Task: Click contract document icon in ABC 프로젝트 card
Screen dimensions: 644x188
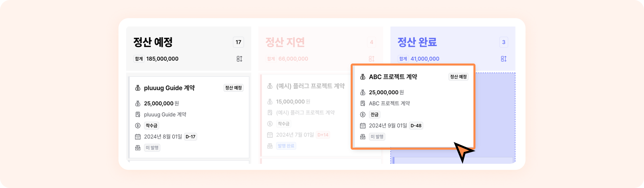Action: coord(363,103)
